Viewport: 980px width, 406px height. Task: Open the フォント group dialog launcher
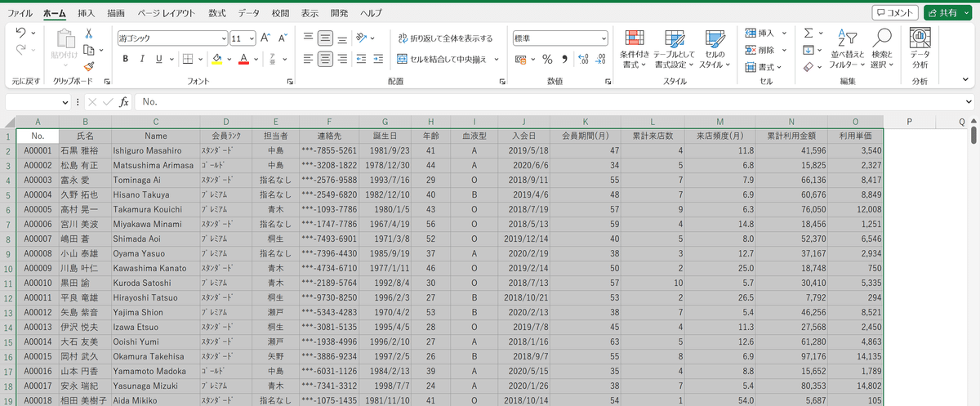[x=290, y=82]
